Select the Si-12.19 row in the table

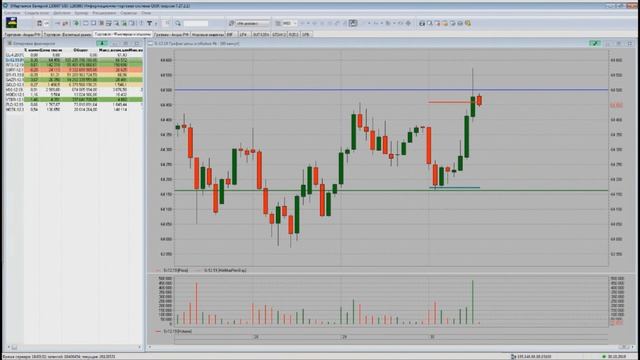(x=73, y=60)
